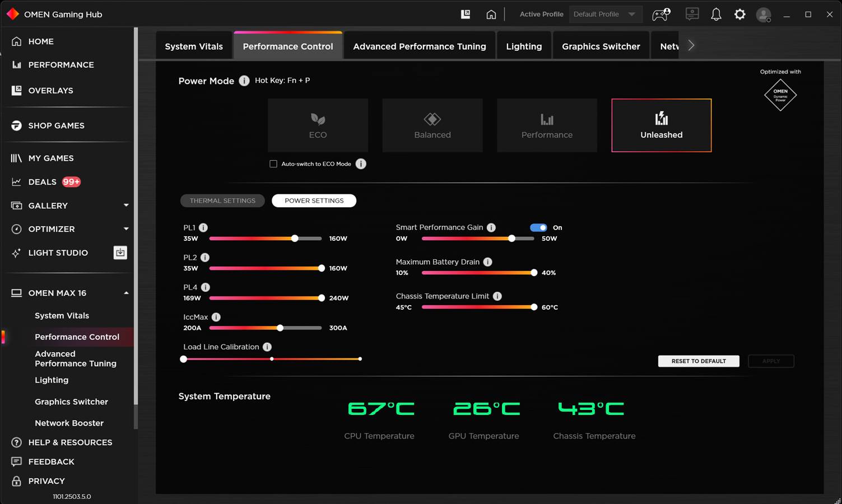Click the feedback chat icon in the top bar

click(x=692, y=14)
